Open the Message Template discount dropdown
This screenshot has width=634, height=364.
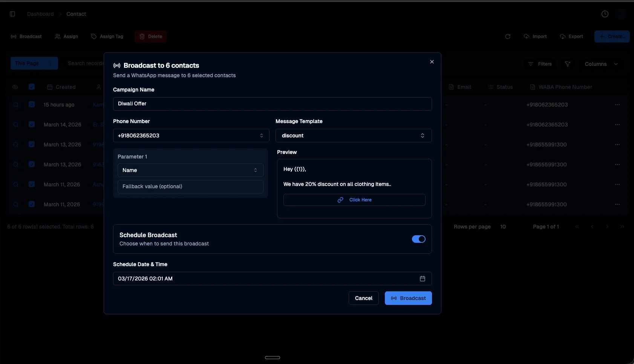click(353, 136)
